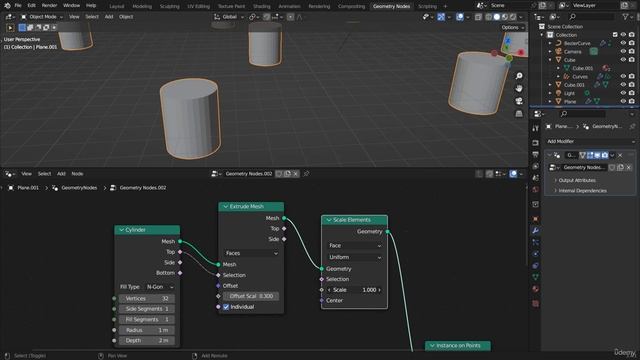Click new node tree duplicate icon in node header
The height and width of the screenshot is (360, 640).
point(287,173)
